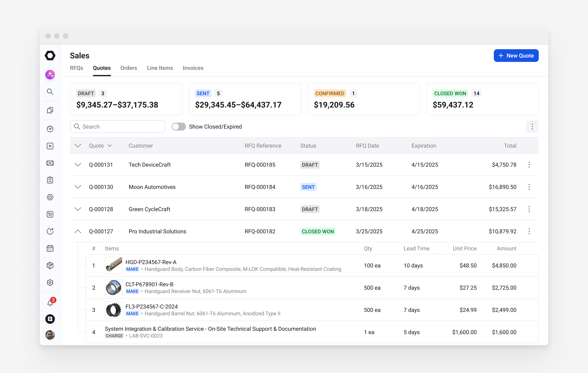Open the AI assistant sparkle icon

point(50,74)
